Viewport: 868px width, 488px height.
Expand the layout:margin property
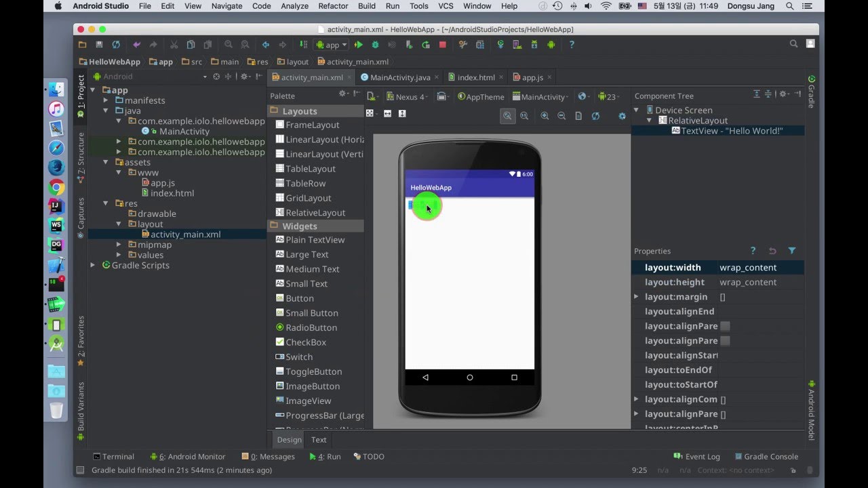coord(636,297)
